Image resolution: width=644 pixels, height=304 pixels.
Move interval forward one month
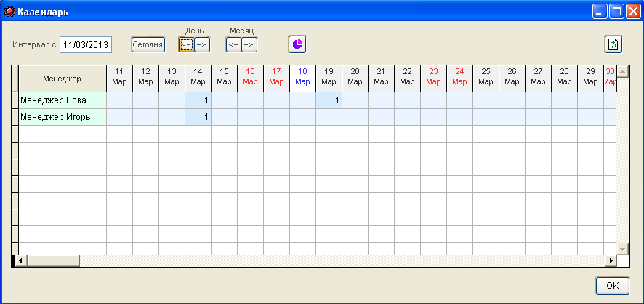click(249, 44)
